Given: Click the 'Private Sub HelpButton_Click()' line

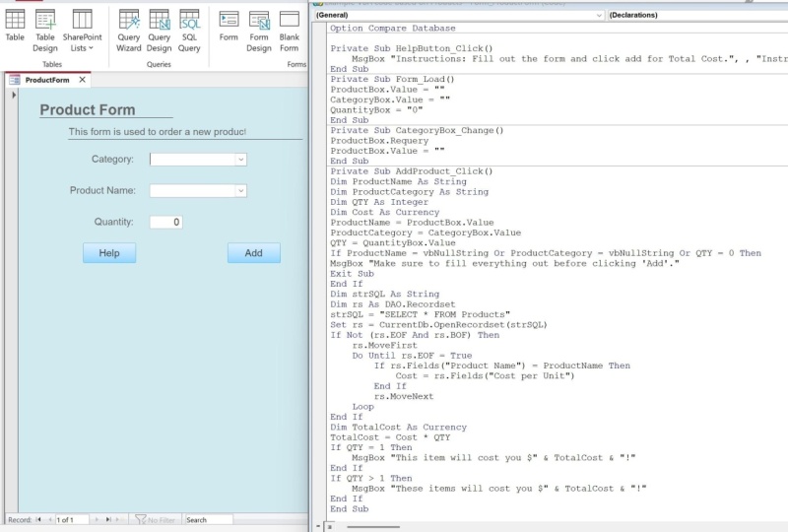Looking at the screenshot, I should pos(411,48).
